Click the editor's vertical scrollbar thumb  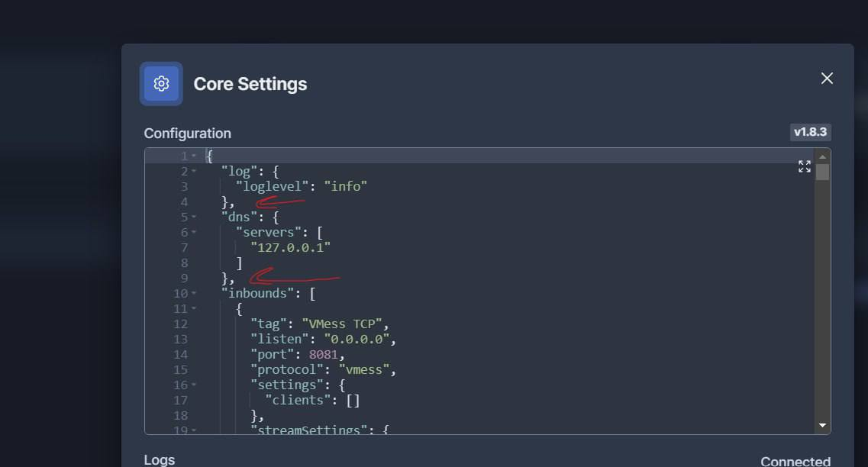tap(822, 172)
